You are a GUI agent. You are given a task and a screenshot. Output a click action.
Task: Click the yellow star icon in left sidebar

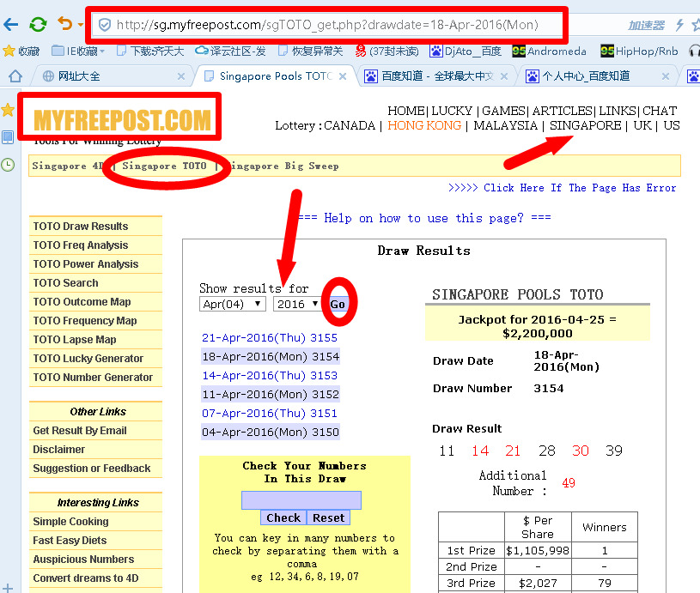click(8, 110)
